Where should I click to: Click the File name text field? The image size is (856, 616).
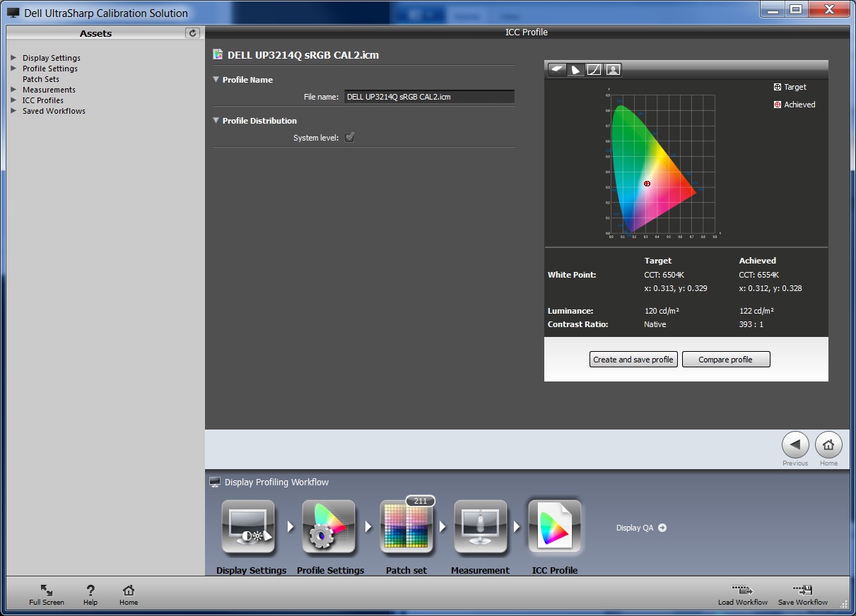point(429,97)
